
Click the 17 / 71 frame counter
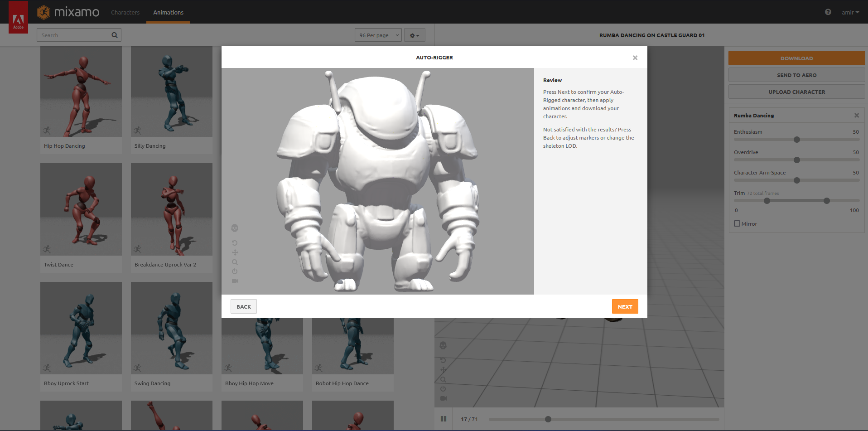(x=469, y=419)
